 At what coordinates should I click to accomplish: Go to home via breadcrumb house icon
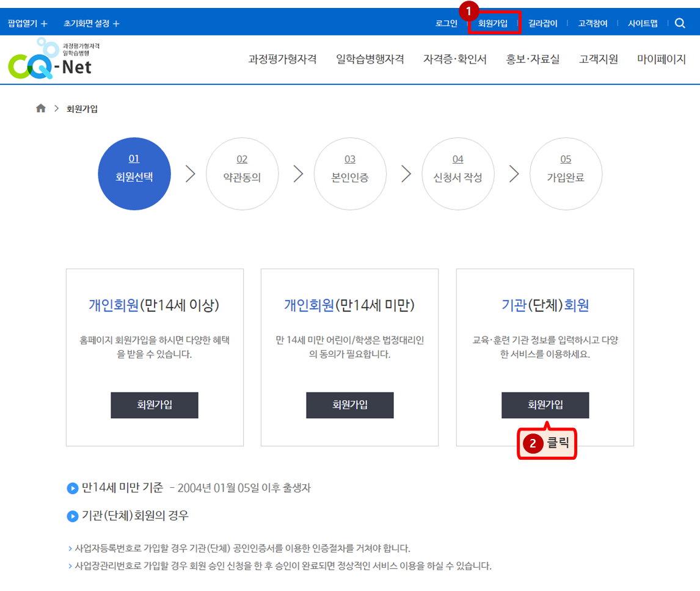click(41, 108)
